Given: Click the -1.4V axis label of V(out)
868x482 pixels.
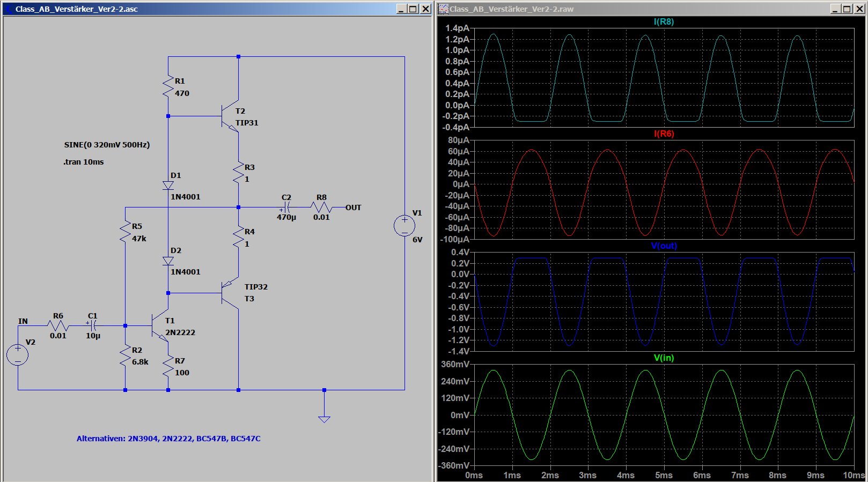Looking at the screenshot, I should [x=459, y=351].
